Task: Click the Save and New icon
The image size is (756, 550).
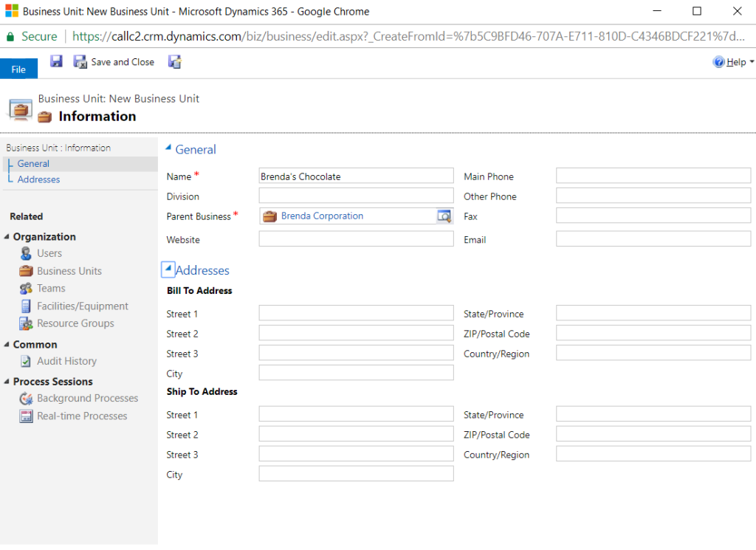Action: (x=174, y=62)
